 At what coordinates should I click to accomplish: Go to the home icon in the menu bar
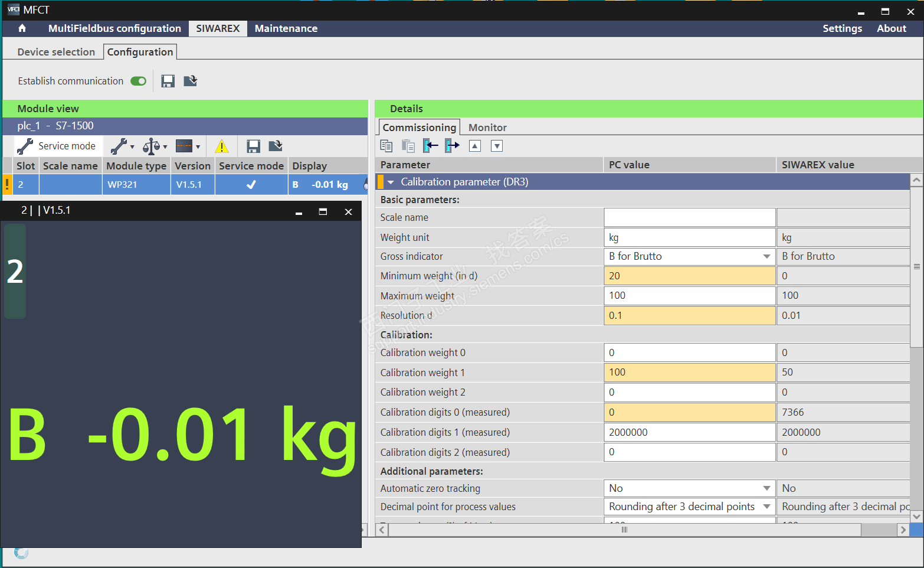tap(22, 28)
